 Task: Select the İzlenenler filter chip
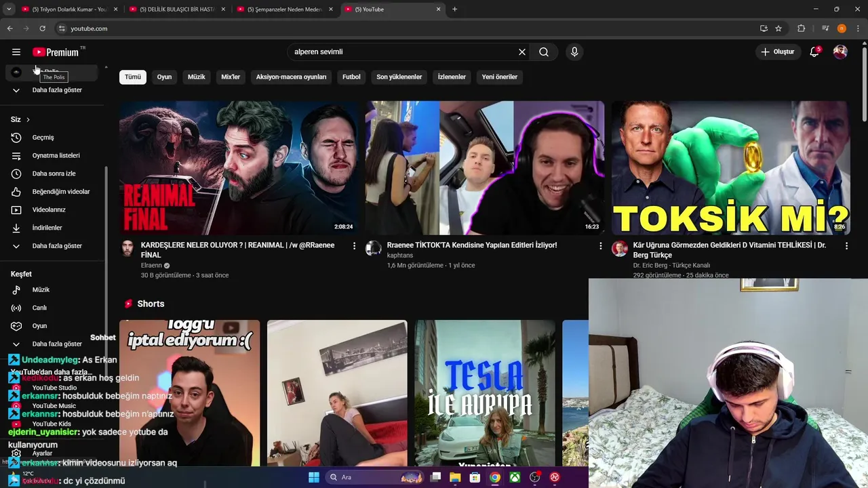(452, 77)
